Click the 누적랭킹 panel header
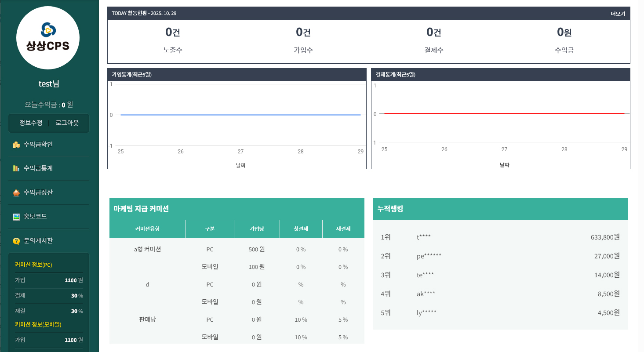Image resolution: width=644 pixels, height=352 pixels. pyautogui.click(x=500, y=209)
